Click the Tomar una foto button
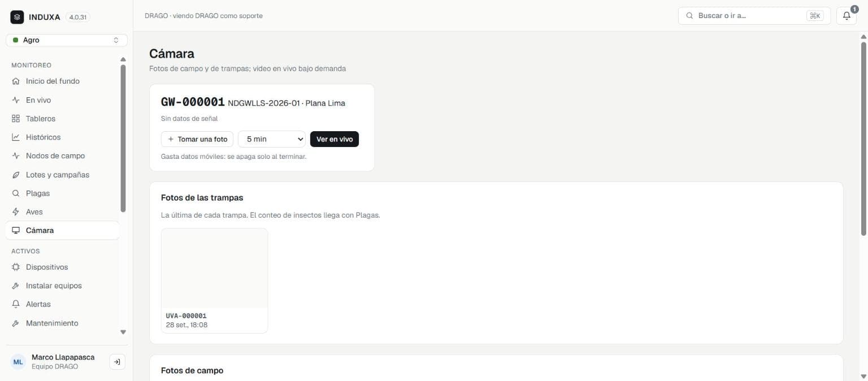 tap(197, 139)
